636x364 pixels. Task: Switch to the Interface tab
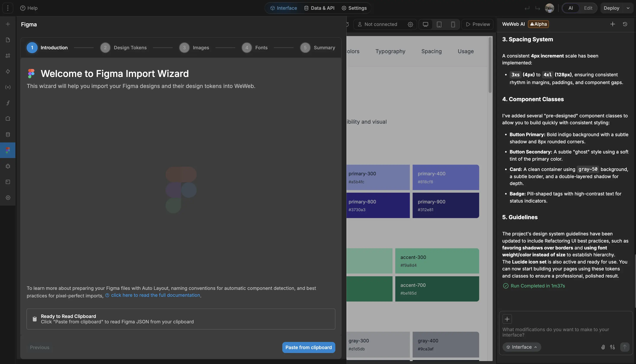pos(283,8)
